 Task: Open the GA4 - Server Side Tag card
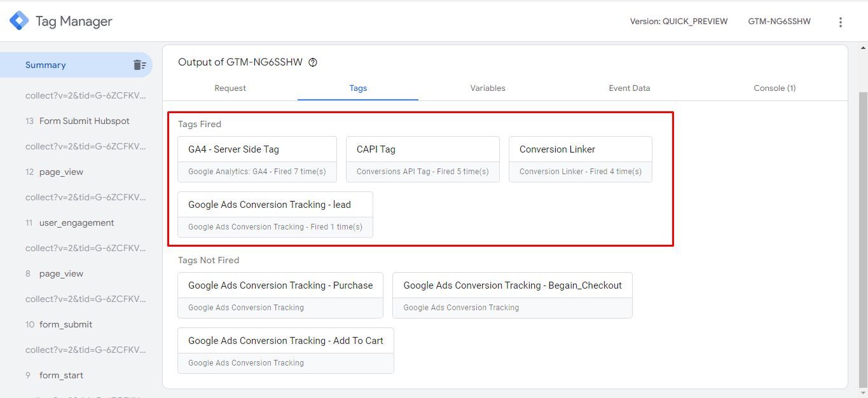pyautogui.click(x=257, y=159)
